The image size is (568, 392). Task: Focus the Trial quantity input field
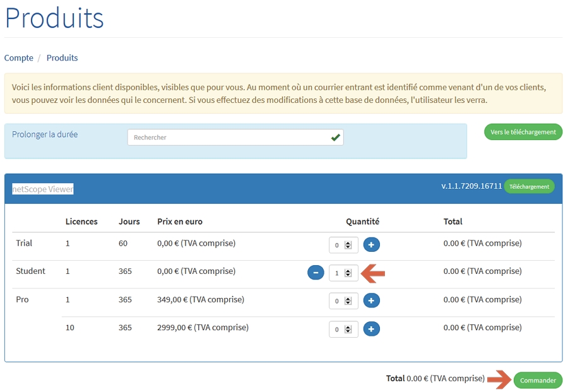[x=343, y=246]
